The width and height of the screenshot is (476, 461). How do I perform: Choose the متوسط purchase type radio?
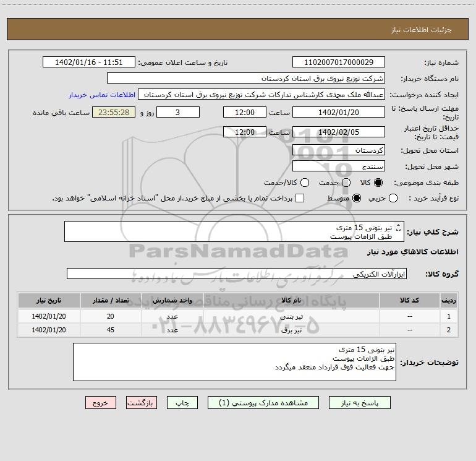(357, 199)
